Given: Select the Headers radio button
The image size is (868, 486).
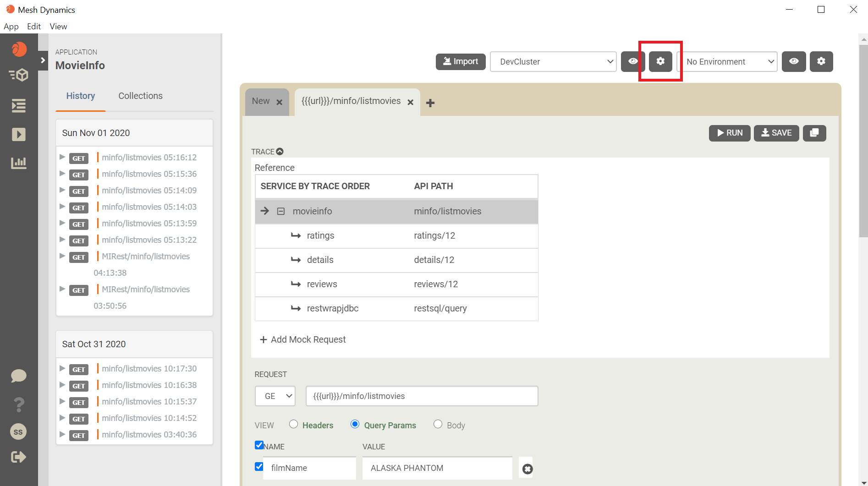Looking at the screenshot, I should 294,424.
